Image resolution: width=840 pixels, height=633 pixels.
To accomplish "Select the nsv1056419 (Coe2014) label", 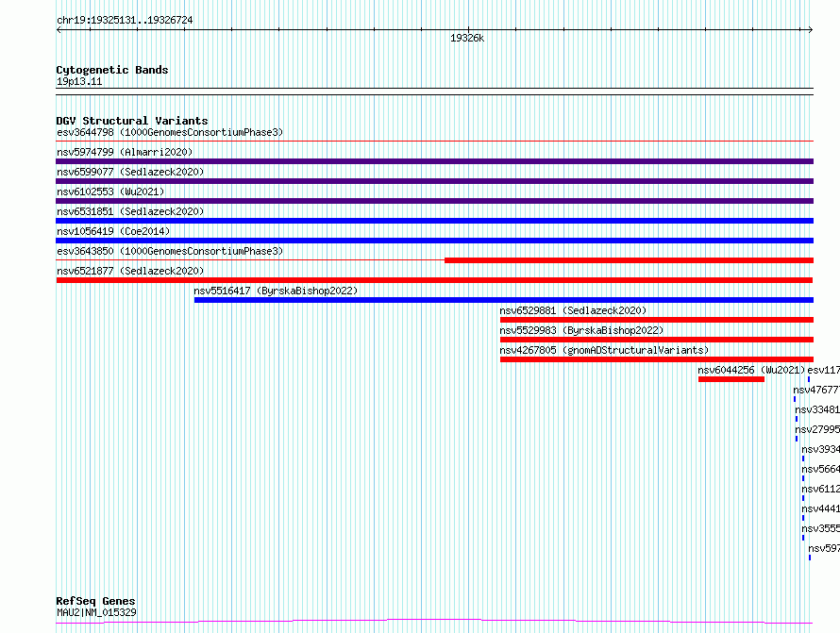I will (113, 231).
